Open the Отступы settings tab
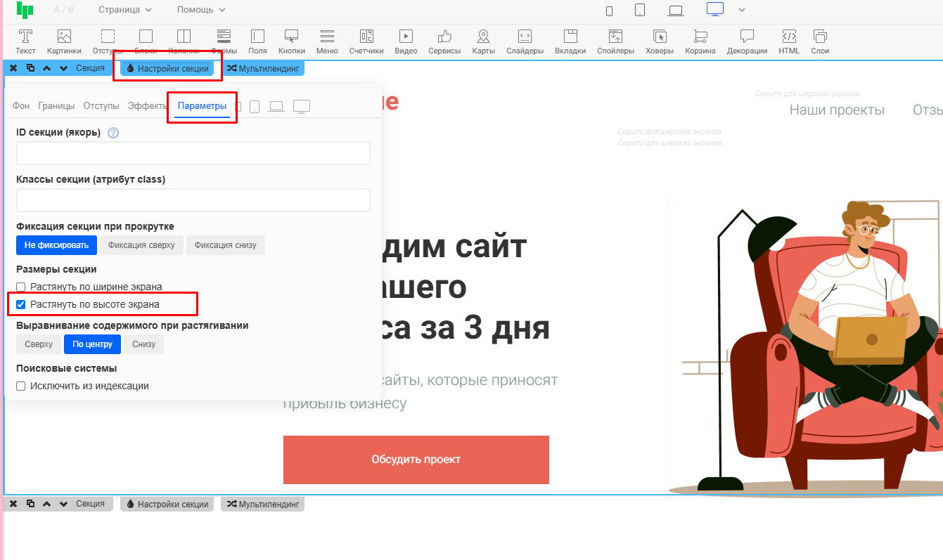This screenshot has width=943, height=560. tap(101, 106)
